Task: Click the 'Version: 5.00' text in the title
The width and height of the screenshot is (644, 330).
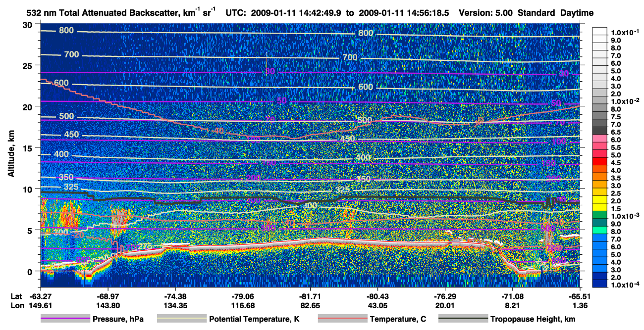Action: [486, 13]
